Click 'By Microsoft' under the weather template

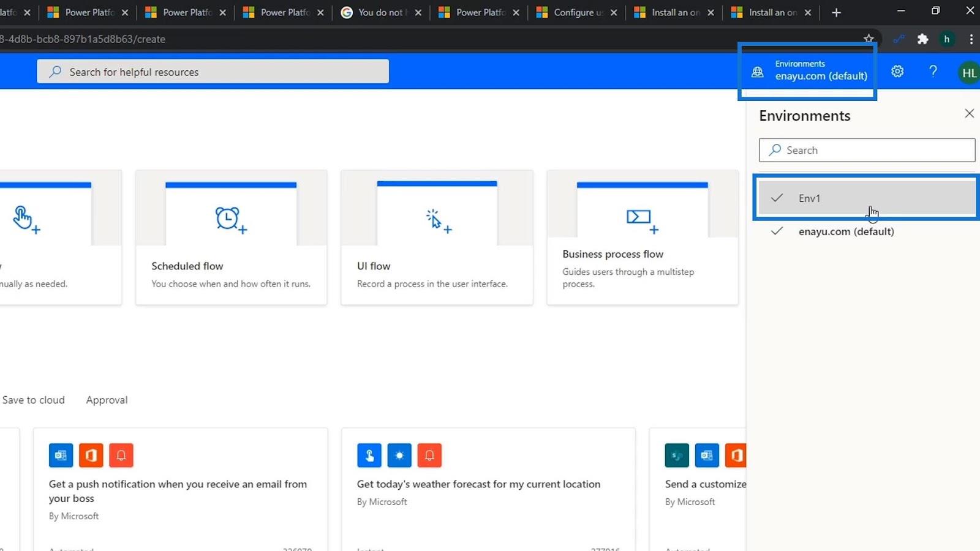382,501
